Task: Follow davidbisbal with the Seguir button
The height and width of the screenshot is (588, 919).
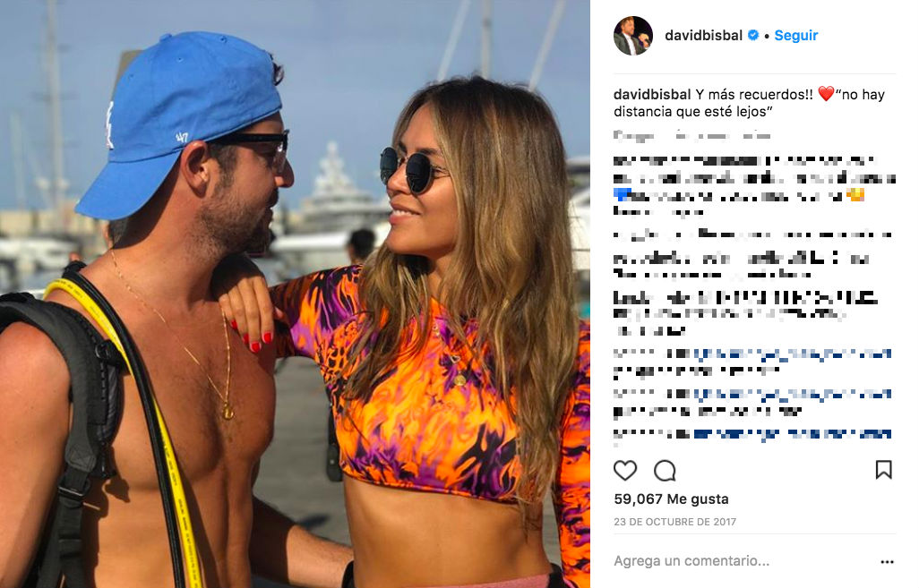Action: (x=796, y=35)
